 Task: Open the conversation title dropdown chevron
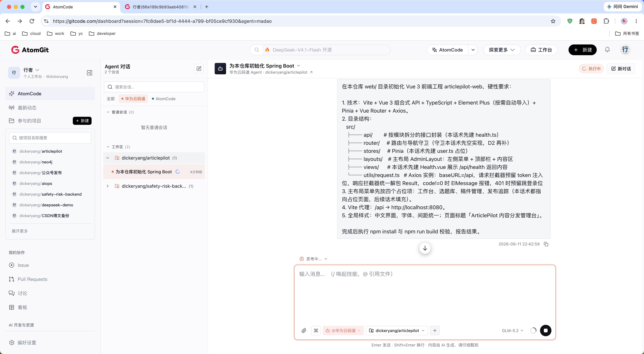point(299,66)
